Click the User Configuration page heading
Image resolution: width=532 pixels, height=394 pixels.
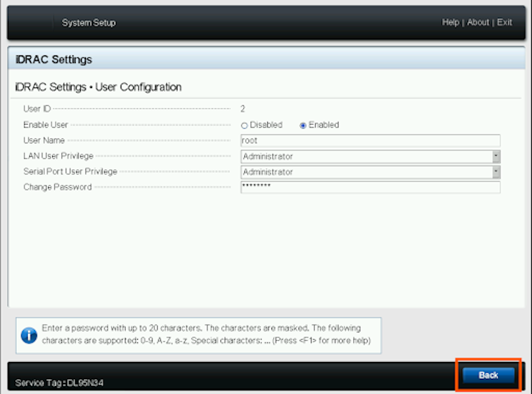98,87
